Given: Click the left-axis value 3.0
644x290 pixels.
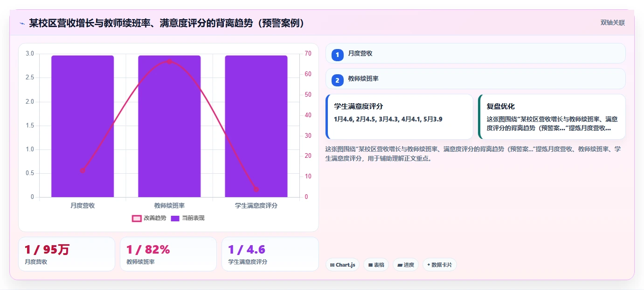Looking at the screenshot, I should [x=30, y=53].
